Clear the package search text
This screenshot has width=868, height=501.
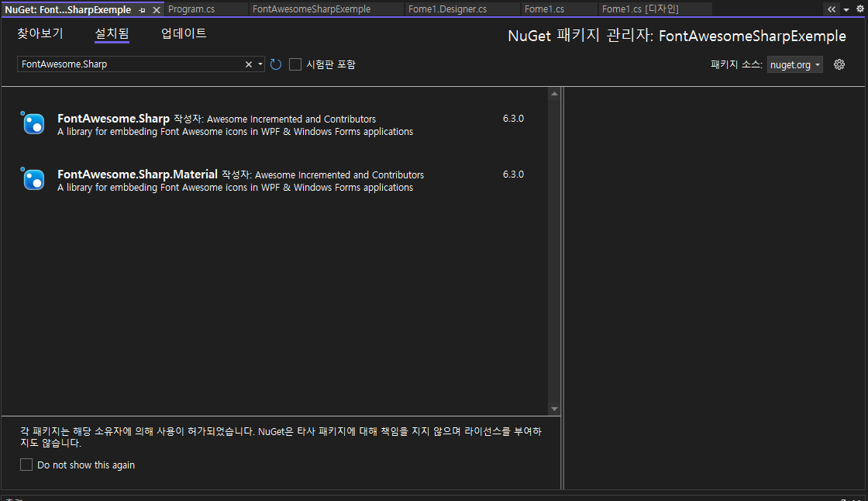249,64
